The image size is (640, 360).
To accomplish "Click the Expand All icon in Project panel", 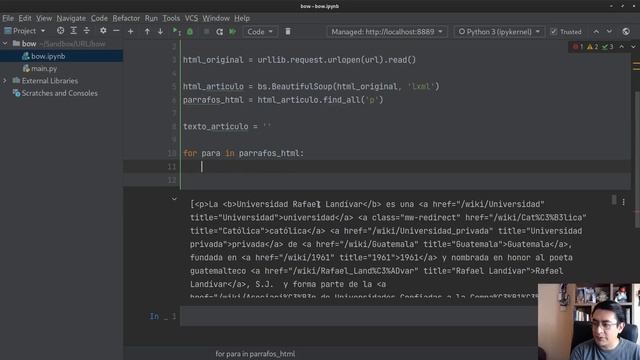I will [x=73, y=31].
